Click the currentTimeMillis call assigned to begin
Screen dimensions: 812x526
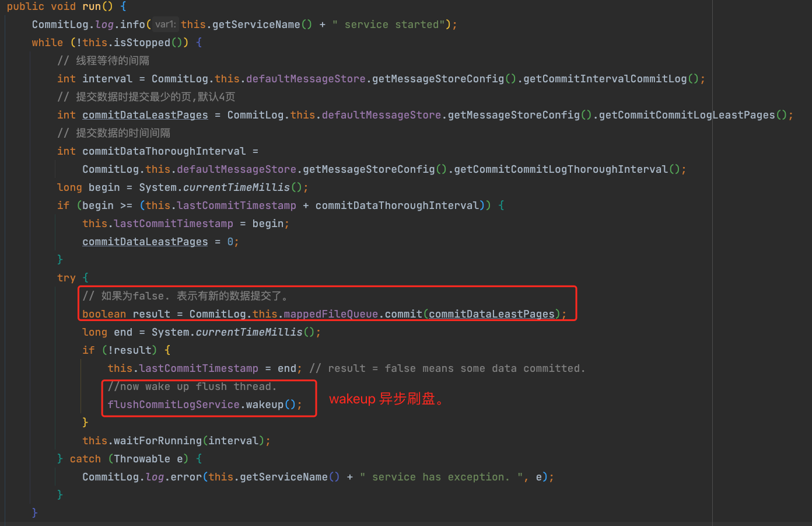(236, 187)
